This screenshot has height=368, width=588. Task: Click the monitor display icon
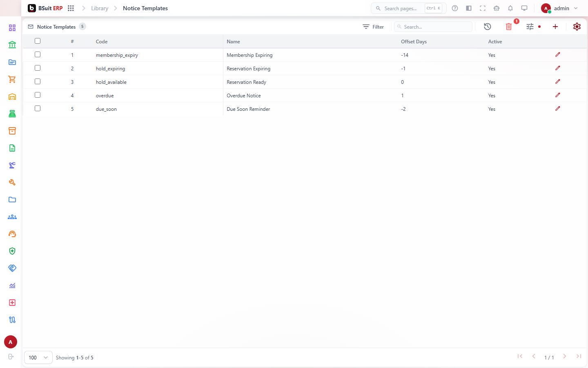pos(524,8)
